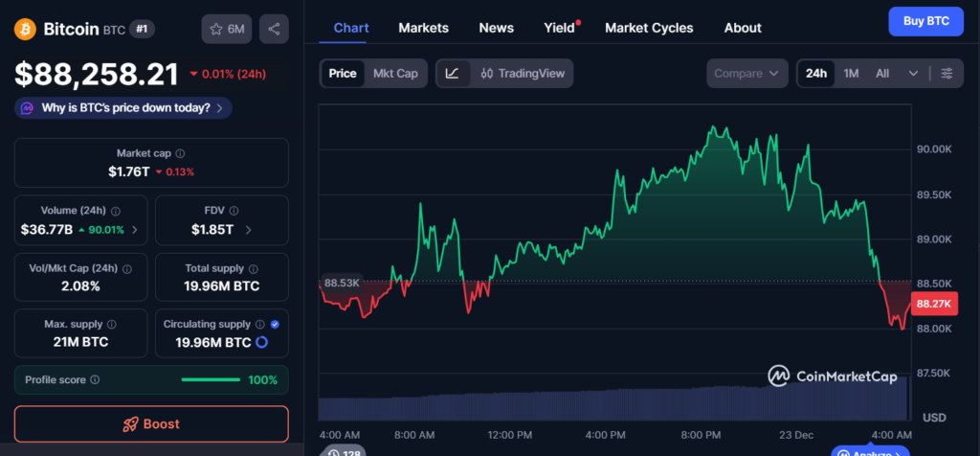Click the Profile score progress bar
Image resolution: width=980 pixels, height=456 pixels.
[211, 380]
